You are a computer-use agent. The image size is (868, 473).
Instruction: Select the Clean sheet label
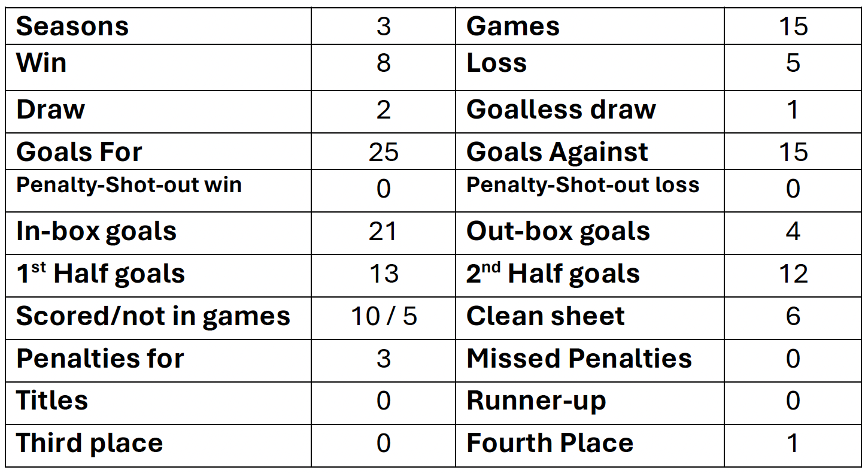pyautogui.click(x=545, y=316)
